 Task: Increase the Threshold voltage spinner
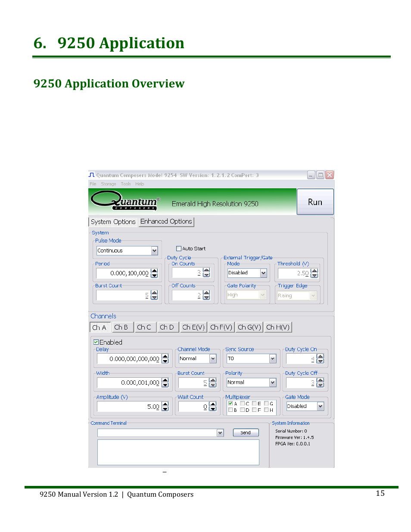314,271
